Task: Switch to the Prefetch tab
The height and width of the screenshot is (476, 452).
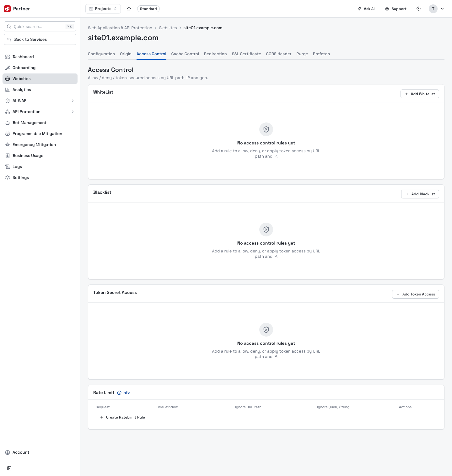Action: (321, 54)
